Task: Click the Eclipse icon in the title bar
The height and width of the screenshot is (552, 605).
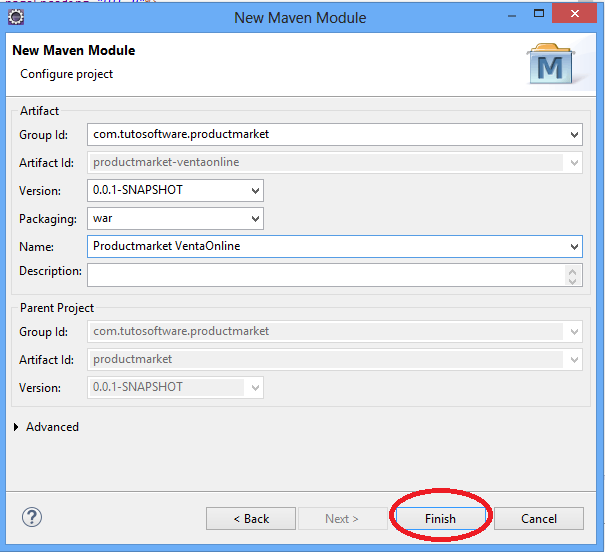Action: point(16,17)
